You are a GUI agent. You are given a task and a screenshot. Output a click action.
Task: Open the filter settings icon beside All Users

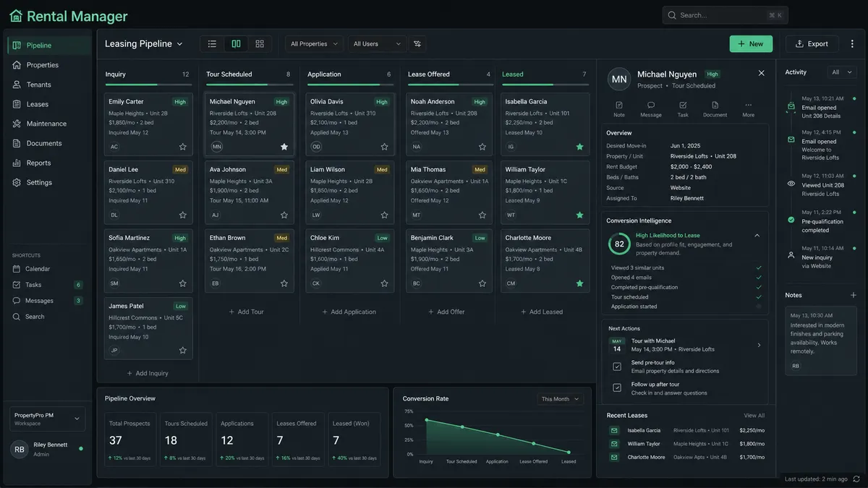click(x=417, y=44)
